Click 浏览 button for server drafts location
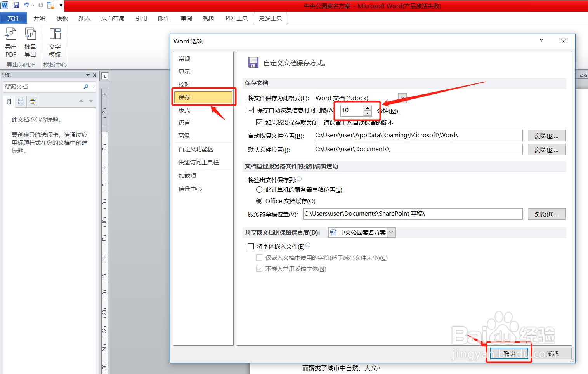Screen dimensions: 588x374 [546, 214]
